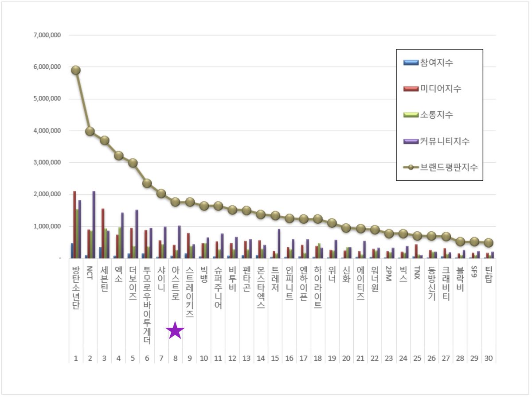Select the 소통지수 legend label

click(436, 115)
